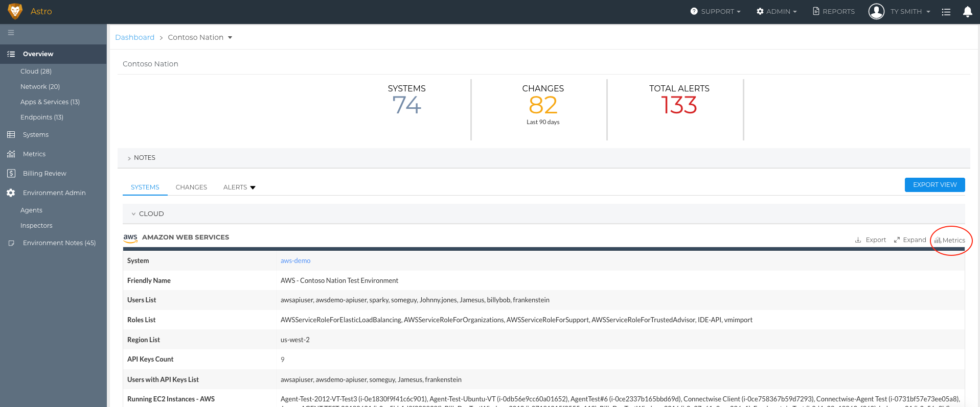The image size is (980, 407).
Task: Open the notifications bell
Action: pyautogui.click(x=967, y=12)
